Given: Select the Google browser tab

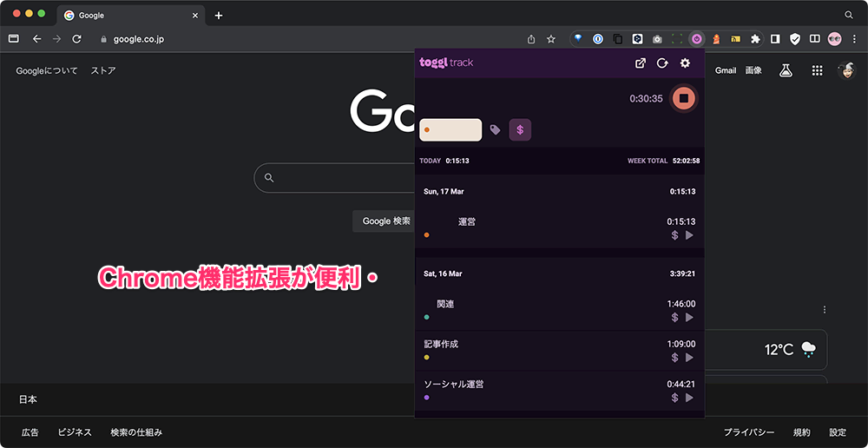Looking at the screenshot, I should coord(131,16).
